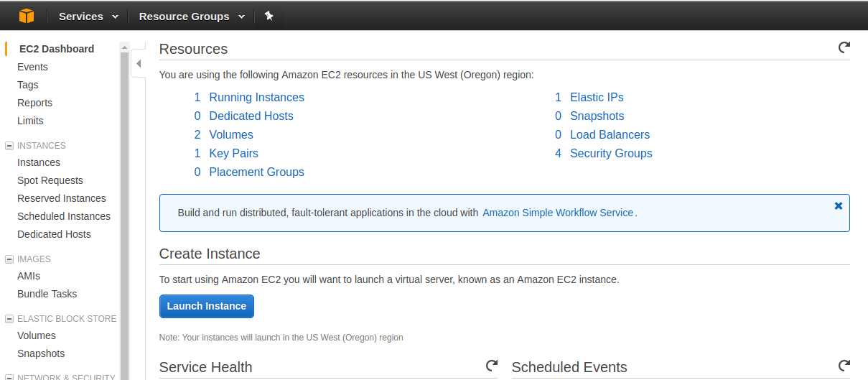This screenshot has height=380, width=868.
Task: Click the pin shortcuts icon in top bar
Action: point(269,15)
